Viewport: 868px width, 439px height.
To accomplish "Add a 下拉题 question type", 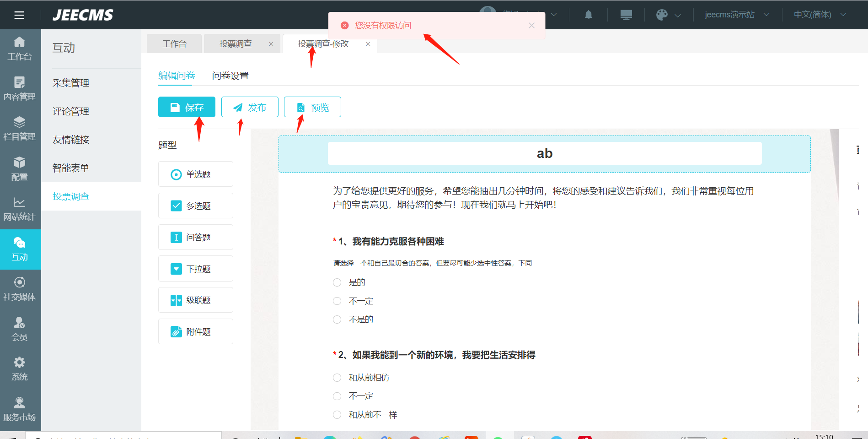I will 196,269.
